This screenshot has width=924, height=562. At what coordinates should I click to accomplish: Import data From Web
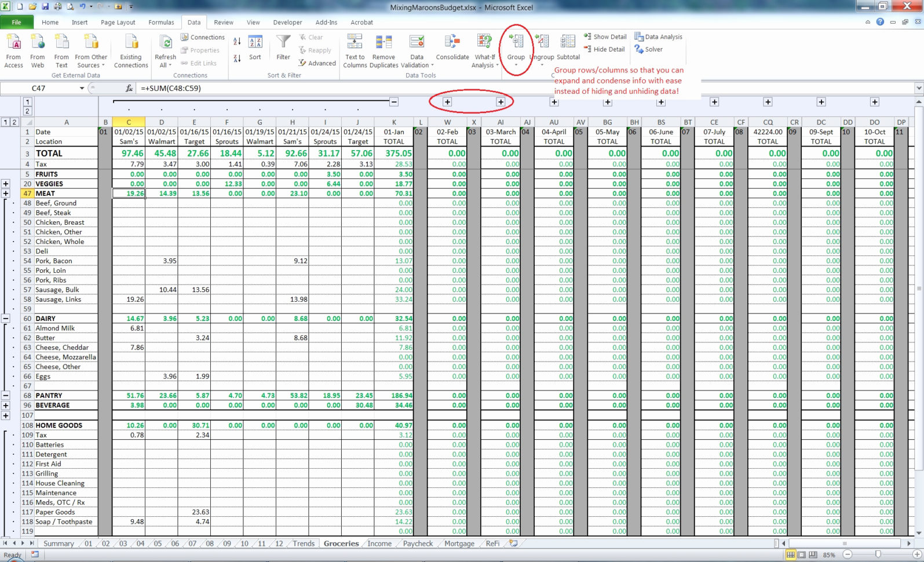(38, 51)
